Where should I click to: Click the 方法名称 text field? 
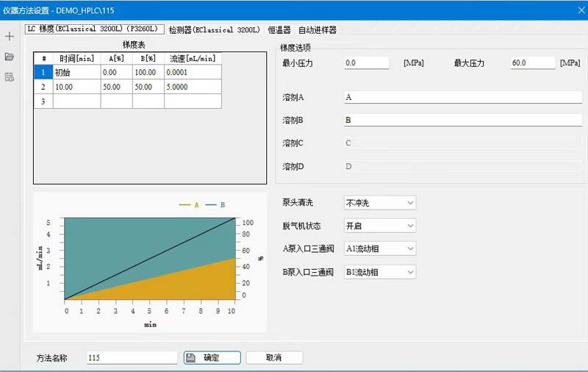(132, 358)
